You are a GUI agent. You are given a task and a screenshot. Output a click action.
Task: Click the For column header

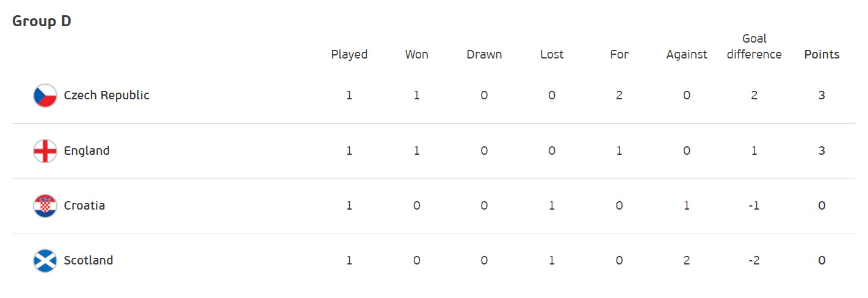[619, 54]
